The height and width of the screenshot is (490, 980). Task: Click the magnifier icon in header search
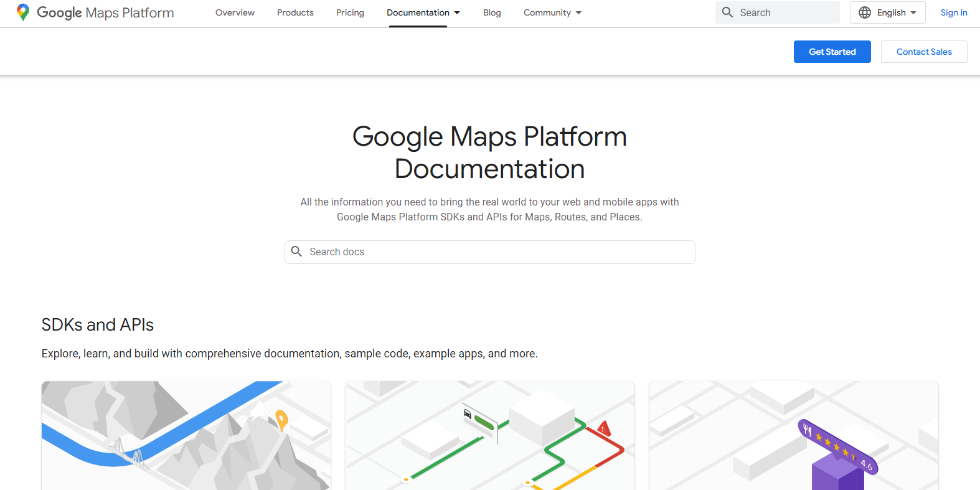[727, 12]
